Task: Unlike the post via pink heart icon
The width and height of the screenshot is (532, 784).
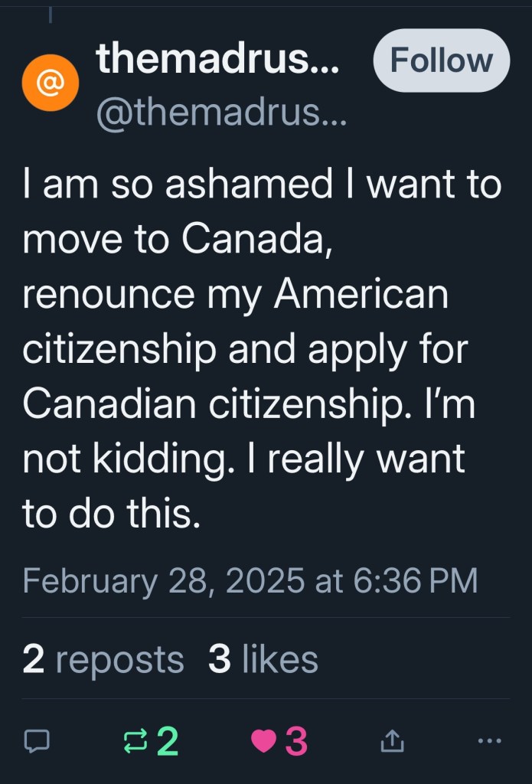Action: [264, 740]
